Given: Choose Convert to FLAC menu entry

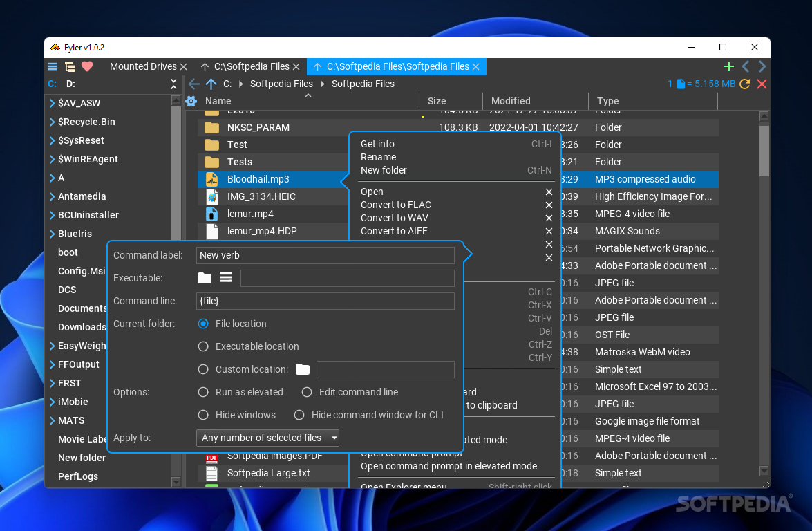Looking at the screenshot, I should [396, 205].
